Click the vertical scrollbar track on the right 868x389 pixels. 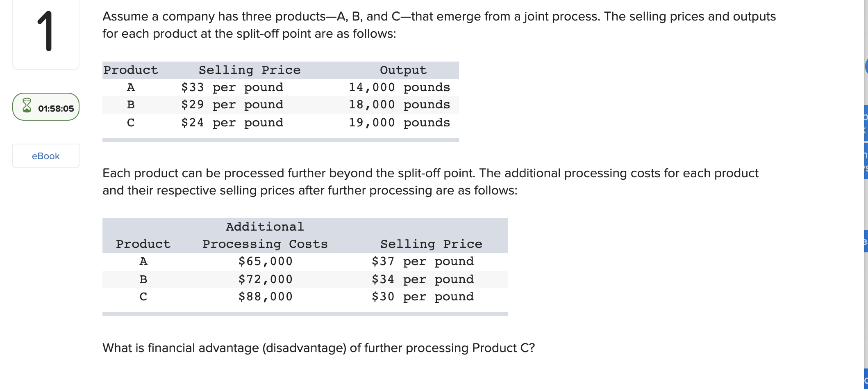click(x=862, y=194)
